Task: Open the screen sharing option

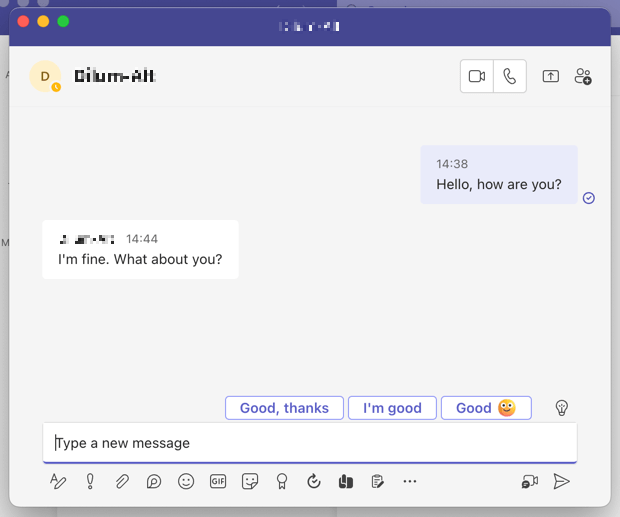Action: click(550, 77)
